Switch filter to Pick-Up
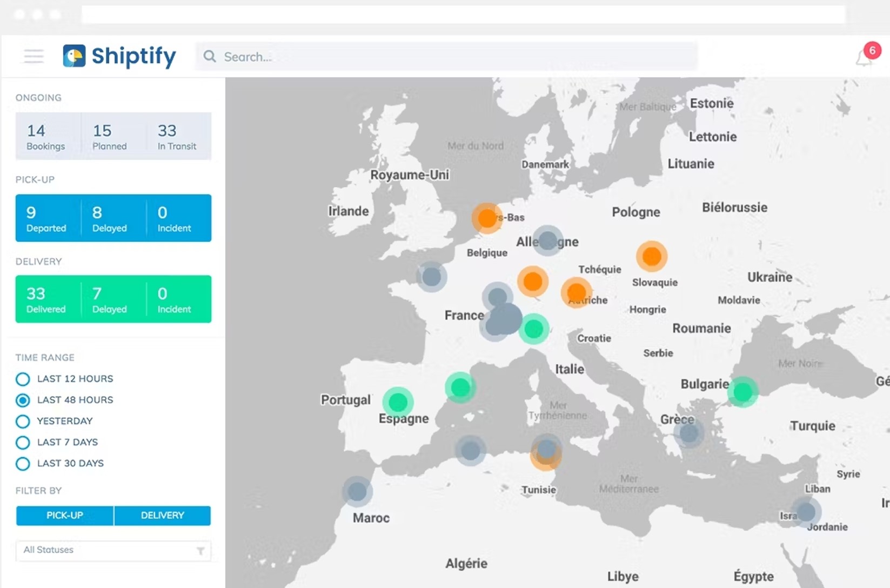Image resolution: width=890 pixels, height=588 pixels. point(65,516)
